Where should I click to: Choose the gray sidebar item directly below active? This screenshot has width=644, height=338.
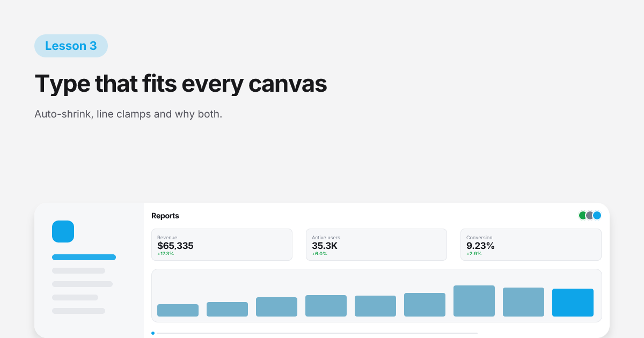coord(78,270)
